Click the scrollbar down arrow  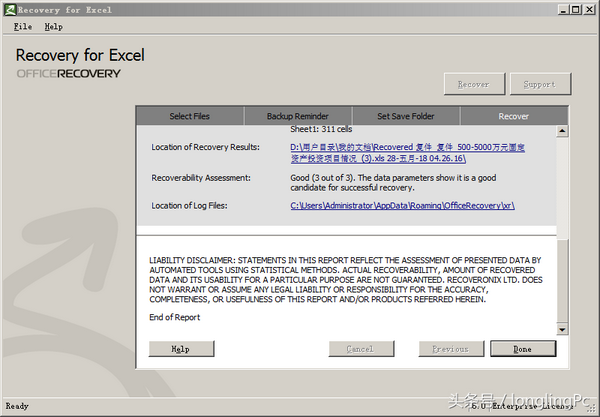coord(562,329)
